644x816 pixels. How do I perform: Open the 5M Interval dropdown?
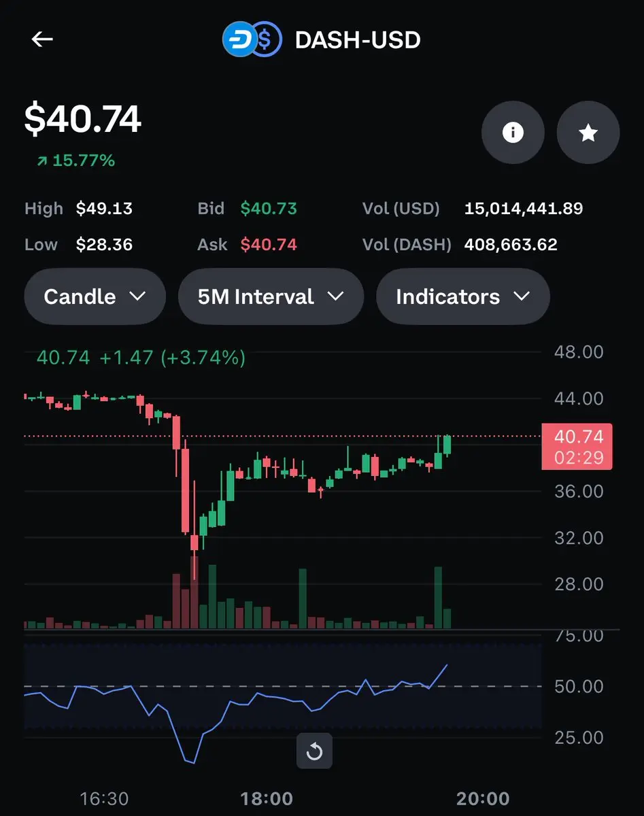click(x=271, y=296)
